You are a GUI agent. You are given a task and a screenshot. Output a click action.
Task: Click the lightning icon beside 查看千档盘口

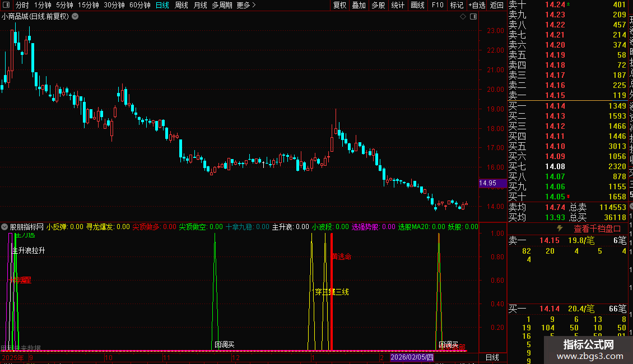coord(560,228)
